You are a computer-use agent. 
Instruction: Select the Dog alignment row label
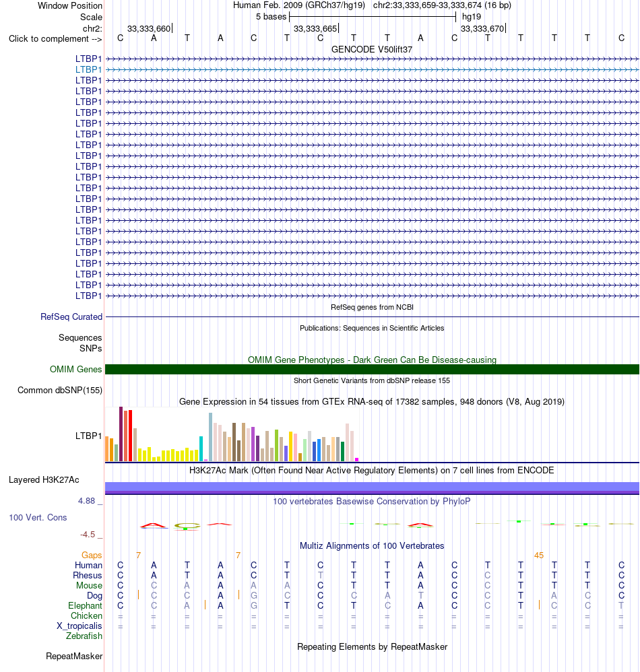(x=95, y=595)
